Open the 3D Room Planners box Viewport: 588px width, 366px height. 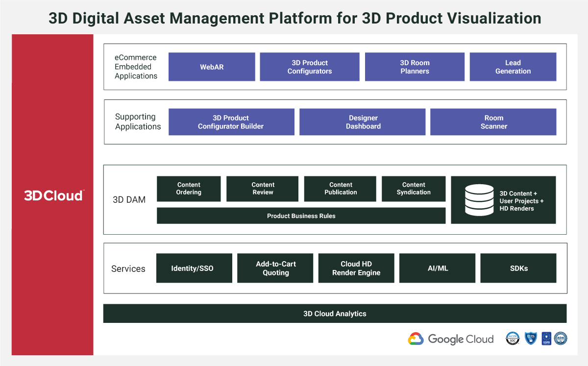click(415, 67)
